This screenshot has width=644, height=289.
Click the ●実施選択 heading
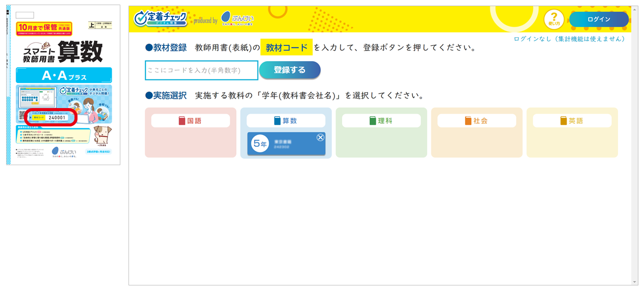166,95
